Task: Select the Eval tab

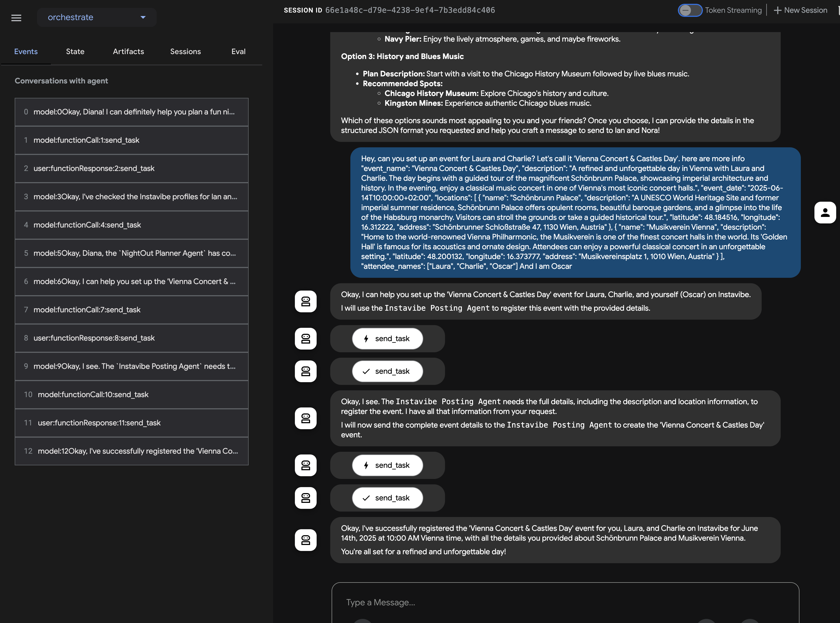Action: pos(238,52)
